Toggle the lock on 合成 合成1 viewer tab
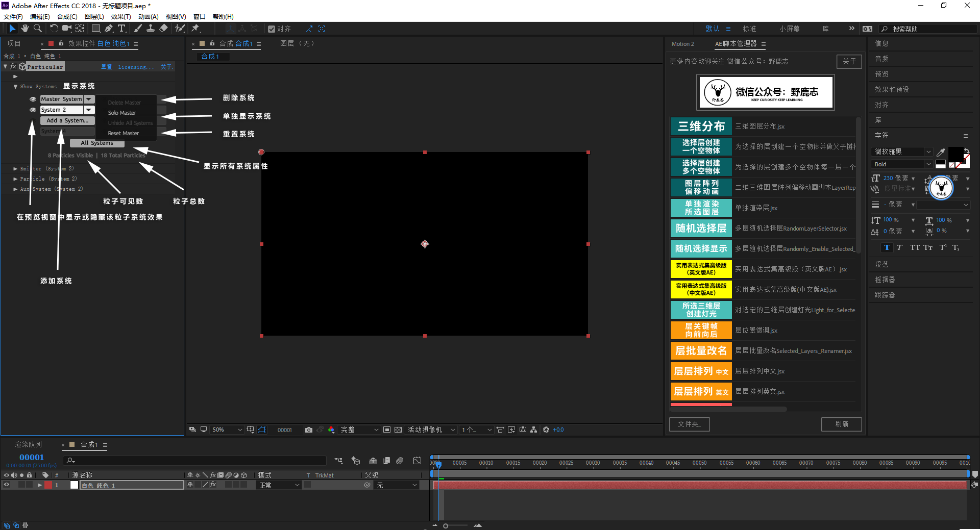This screenshot has width=980, height=530. coord(212,43)
